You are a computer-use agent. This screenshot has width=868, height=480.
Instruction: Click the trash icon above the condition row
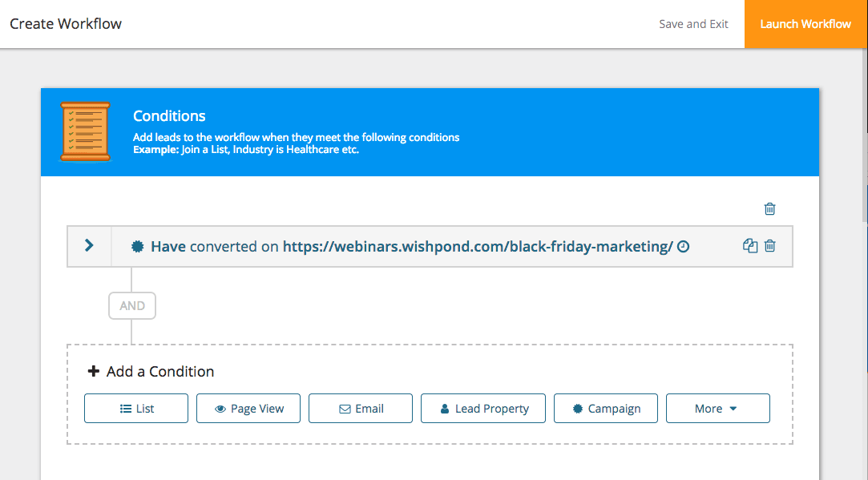(x=769, y=209)
